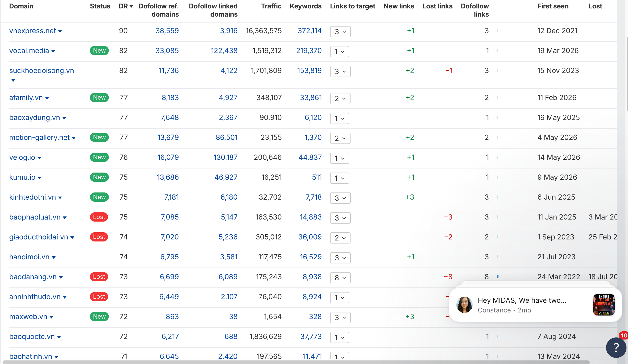Open links to target dropdown for suckhoedoisong.vn
Image resolution: width=628 pixels, height=364 pixels.
340,71
